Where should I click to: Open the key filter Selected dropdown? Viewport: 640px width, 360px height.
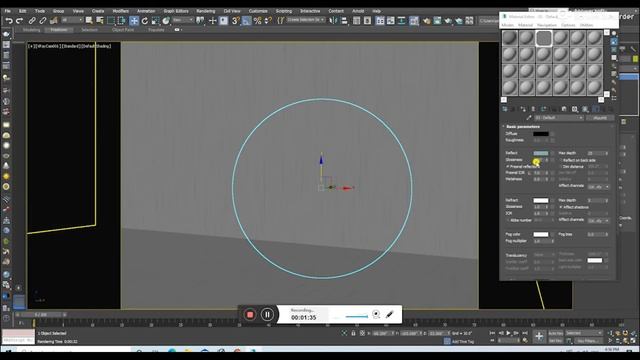[584, 333]
